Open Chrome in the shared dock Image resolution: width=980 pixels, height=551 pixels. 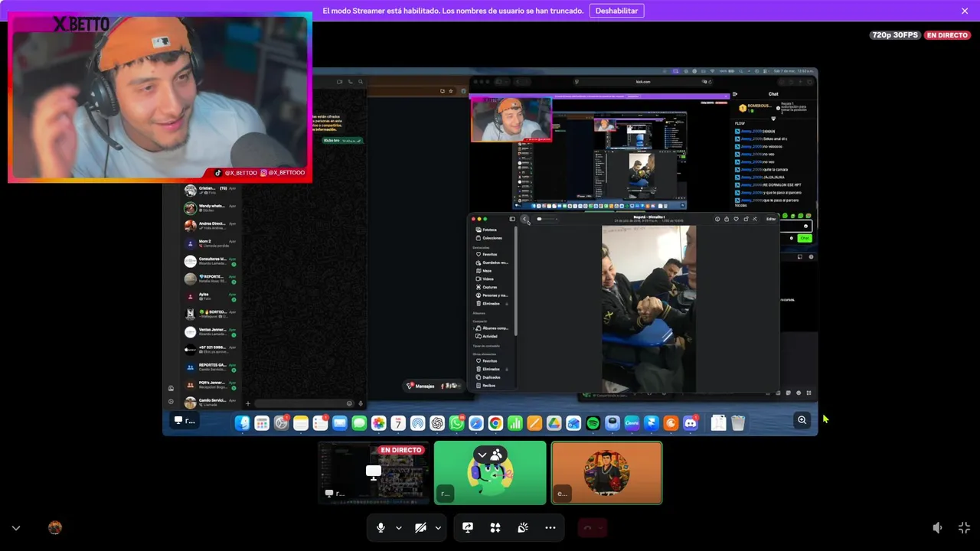coord(495,423)
